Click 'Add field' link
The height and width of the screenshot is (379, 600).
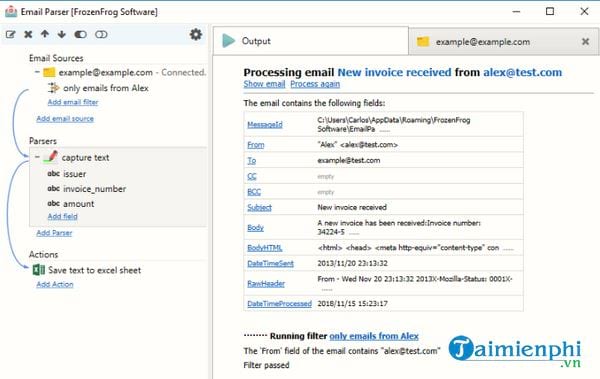click(x=62, y=216)
